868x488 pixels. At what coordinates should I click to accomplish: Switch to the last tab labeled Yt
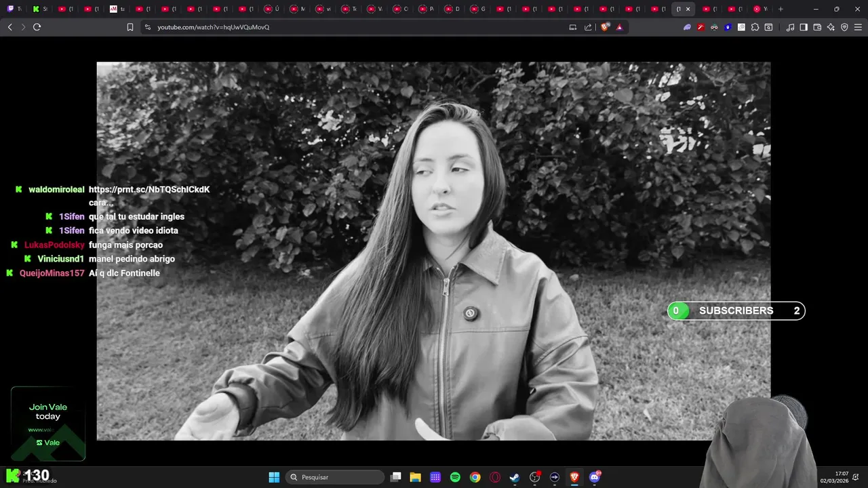pyautogui.click(x=761, y=9)
